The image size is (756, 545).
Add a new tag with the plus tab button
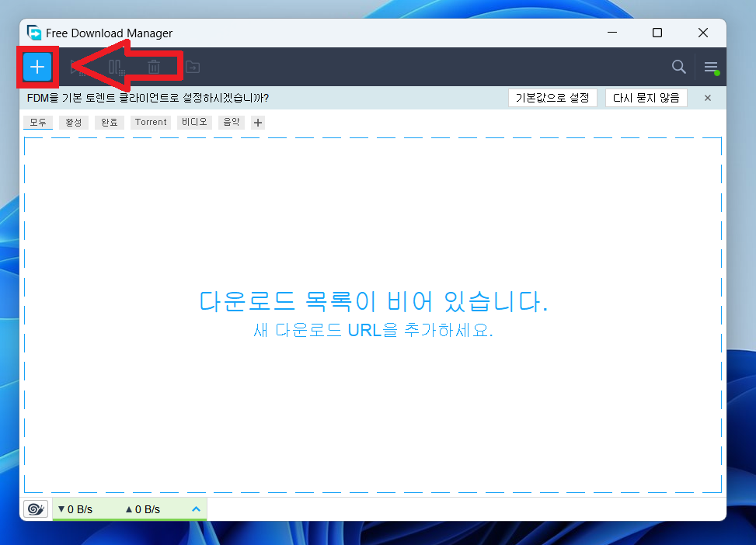point(258,123)
